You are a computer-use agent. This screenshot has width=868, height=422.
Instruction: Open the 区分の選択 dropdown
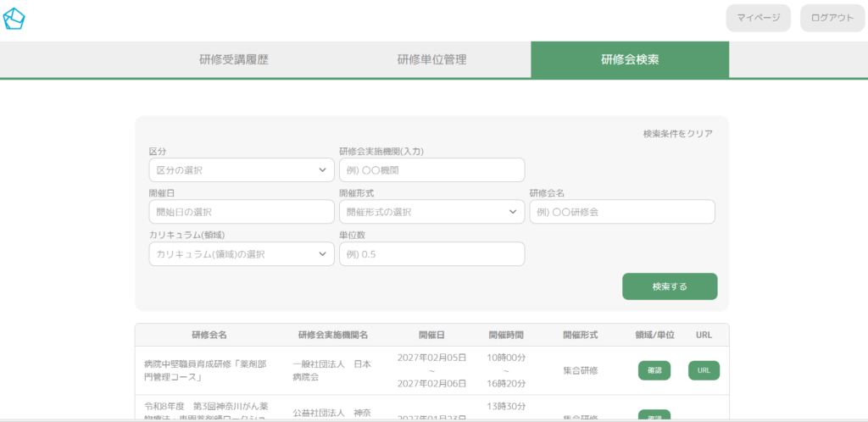242,169
